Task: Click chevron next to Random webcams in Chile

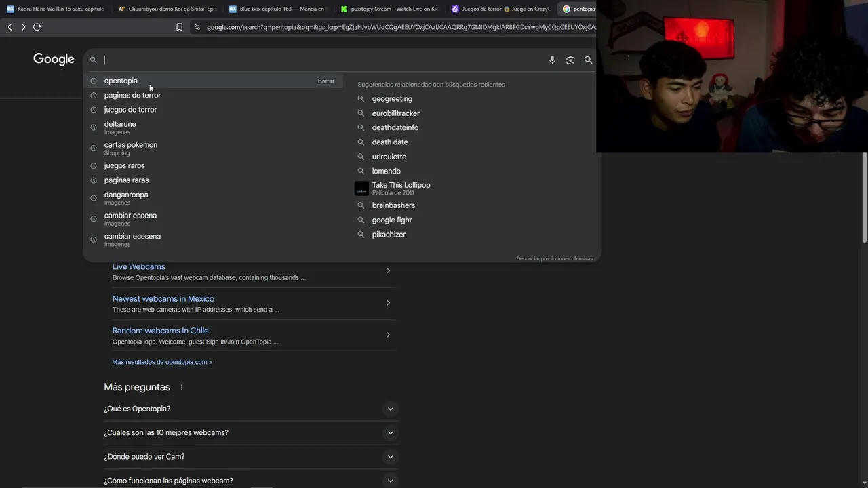Action: [388, 335]
